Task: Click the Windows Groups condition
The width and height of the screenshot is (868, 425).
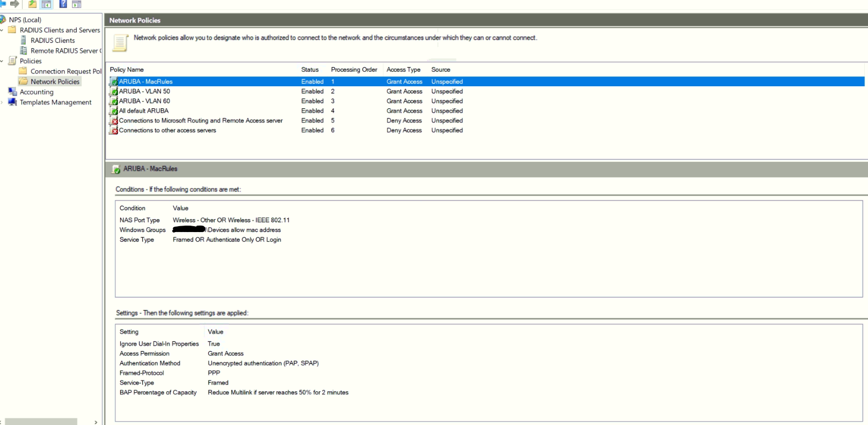Action: click(x=143, y=230)
